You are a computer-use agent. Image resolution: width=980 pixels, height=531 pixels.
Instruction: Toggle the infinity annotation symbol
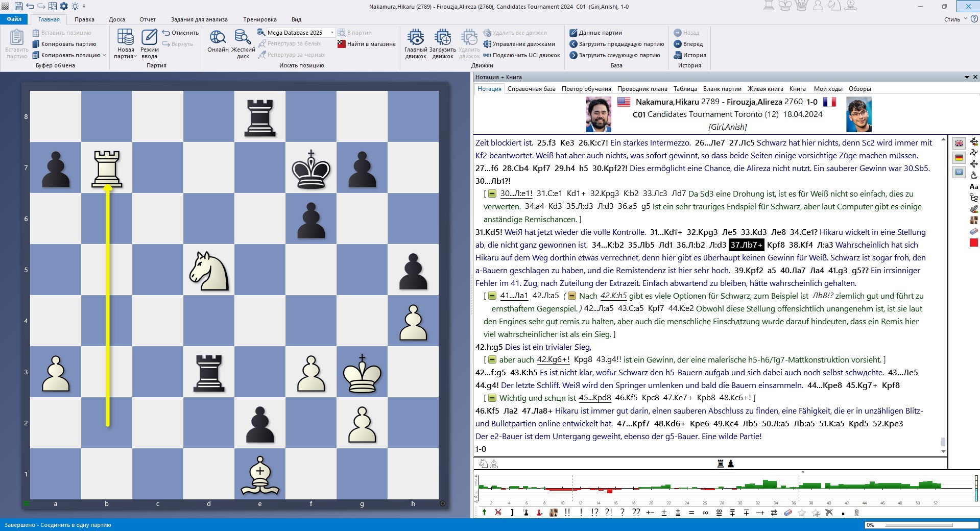coord(705,513)
